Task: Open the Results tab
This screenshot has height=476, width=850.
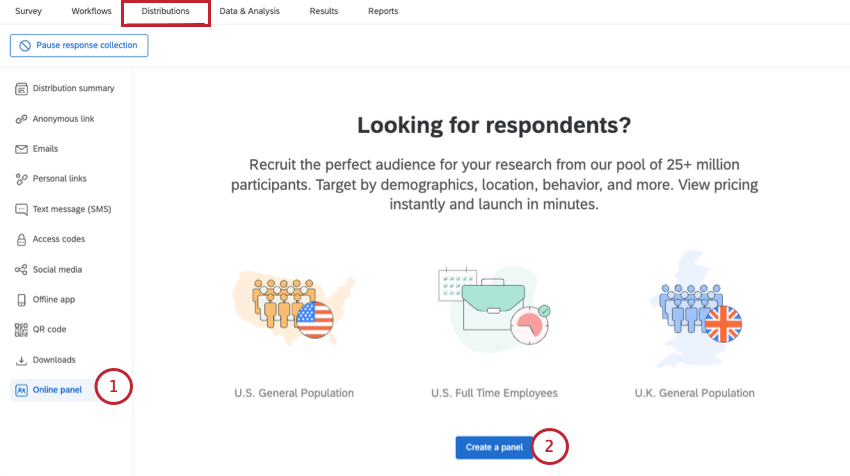Action: pos(324,11)
